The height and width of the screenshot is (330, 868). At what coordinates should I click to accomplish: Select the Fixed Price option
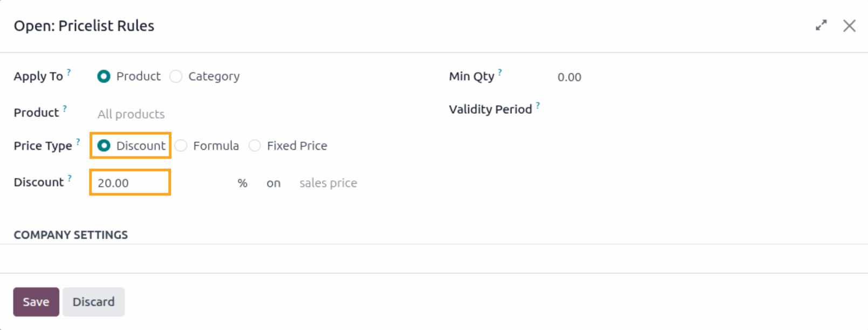click(x=254, y=146)
